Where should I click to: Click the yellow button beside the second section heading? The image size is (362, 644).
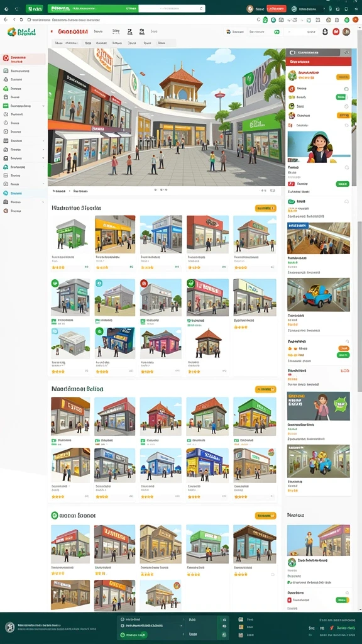pyautogui.click(x=266, y=389)
